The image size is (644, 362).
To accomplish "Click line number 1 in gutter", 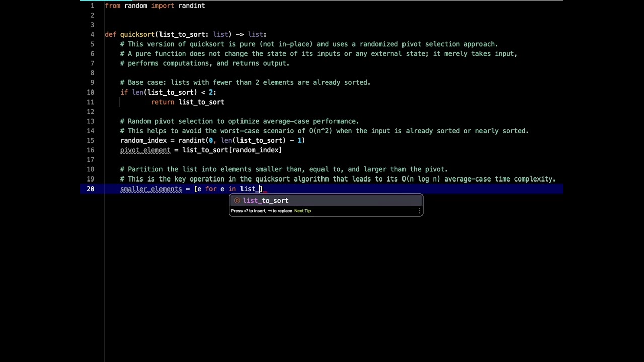I will click(92, 6).
